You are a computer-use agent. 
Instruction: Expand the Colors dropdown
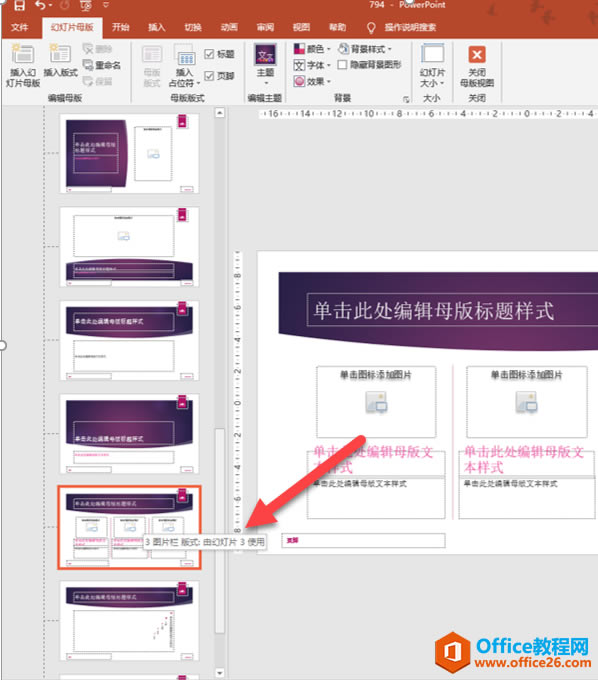coord(312,49)
